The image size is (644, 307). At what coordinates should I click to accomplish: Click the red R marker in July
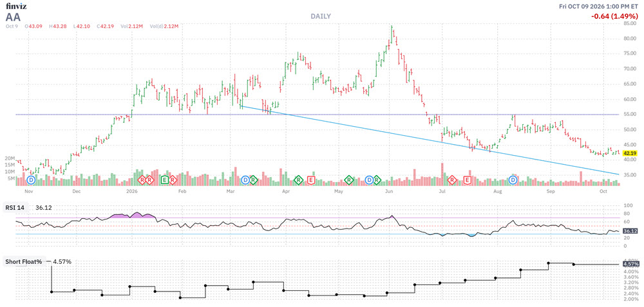pyautogui.click(x=452, y=180)
